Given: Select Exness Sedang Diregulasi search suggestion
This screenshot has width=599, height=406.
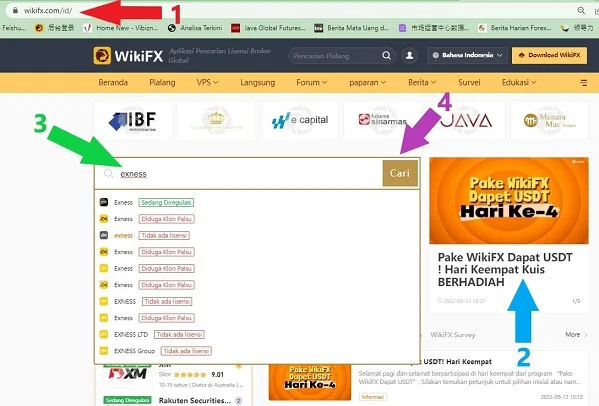Looking at the screenshot, I should (x=147, y=202).
